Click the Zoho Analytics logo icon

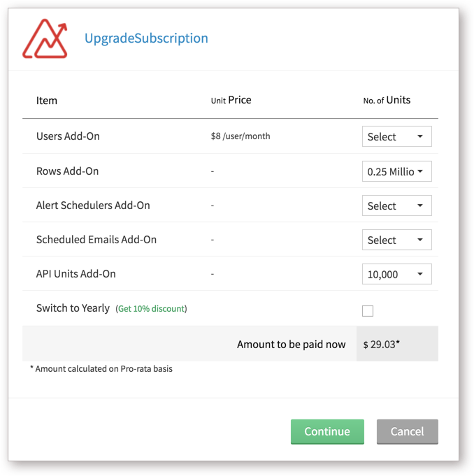45,38
